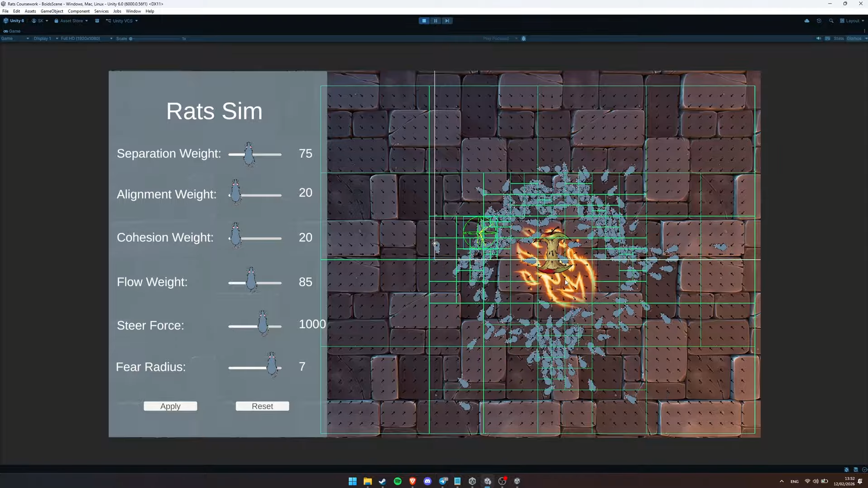868x488 pixels.
Task: Open the cloud services icon
Action: (x=807, y=21)
